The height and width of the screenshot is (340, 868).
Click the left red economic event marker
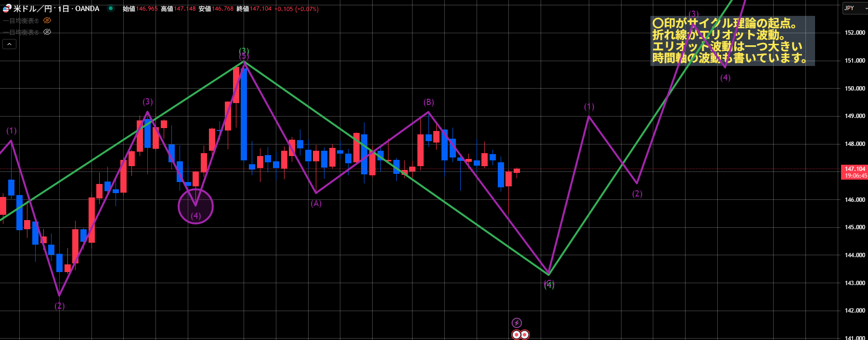[516, 334]
